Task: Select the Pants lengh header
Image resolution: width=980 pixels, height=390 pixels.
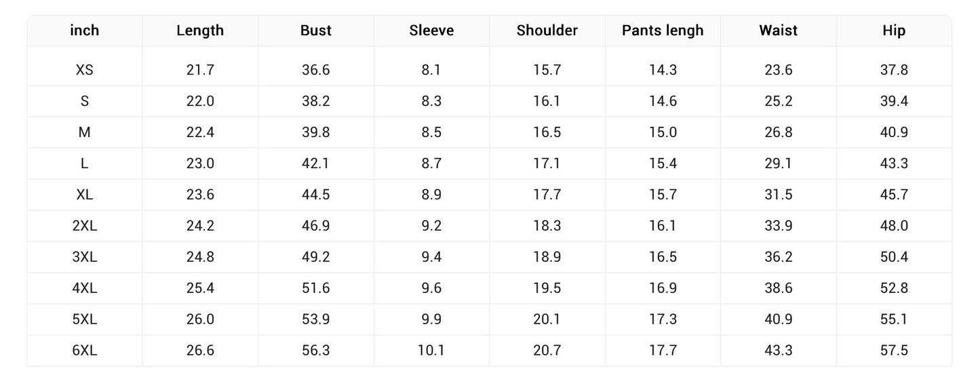Action: [663, 31]
